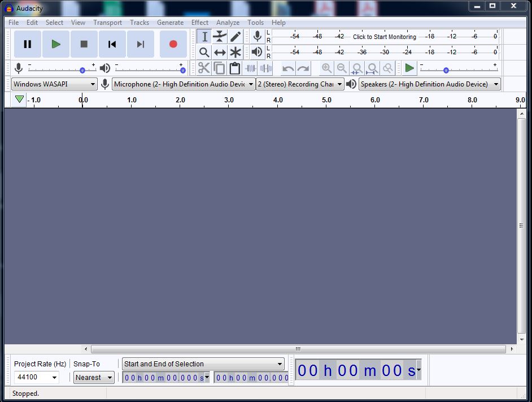Click the selection end time field

[251, 378]
